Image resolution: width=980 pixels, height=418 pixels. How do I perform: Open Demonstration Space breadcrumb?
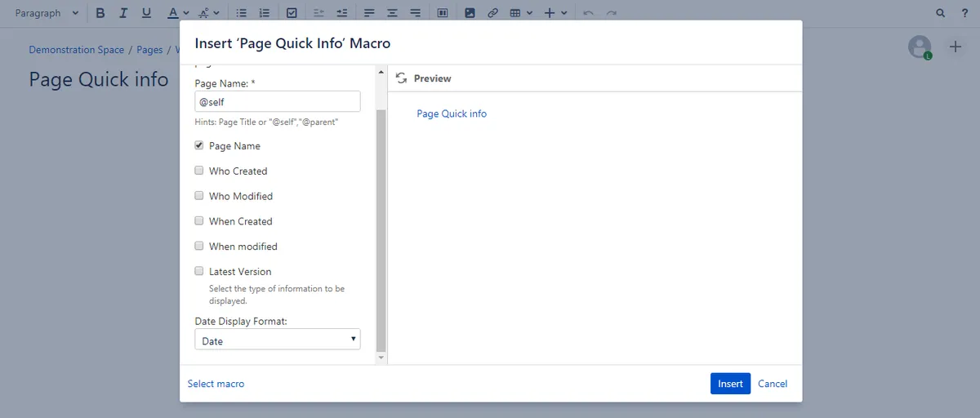(77, 50)
